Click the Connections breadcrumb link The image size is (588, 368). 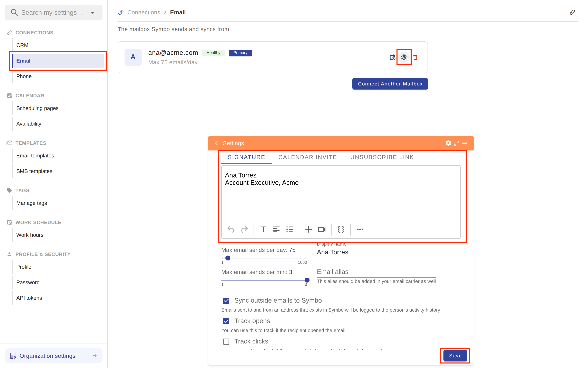[144, 12]
